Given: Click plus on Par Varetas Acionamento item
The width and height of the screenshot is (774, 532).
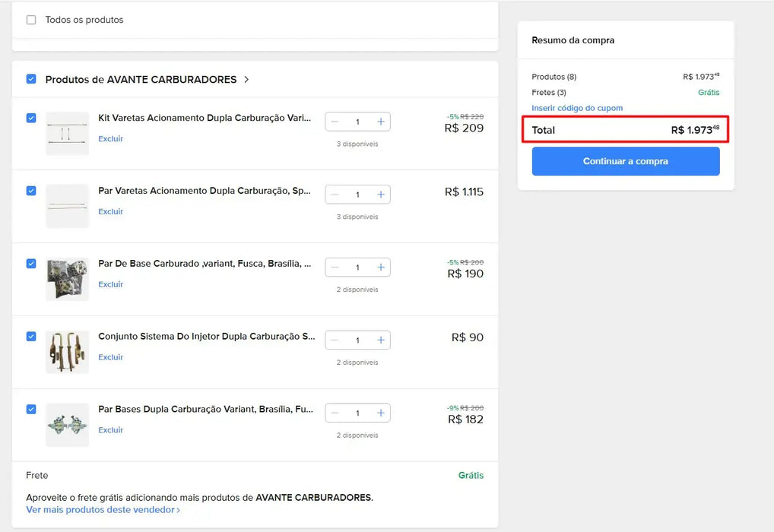Looking at the screenshot, I should pyautogui.click(x=381, y=195).
